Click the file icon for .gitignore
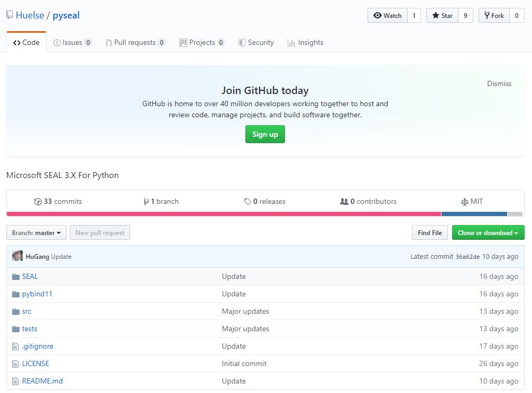The width and height of the screenshot is (532, 393). (x=15, y=347)
